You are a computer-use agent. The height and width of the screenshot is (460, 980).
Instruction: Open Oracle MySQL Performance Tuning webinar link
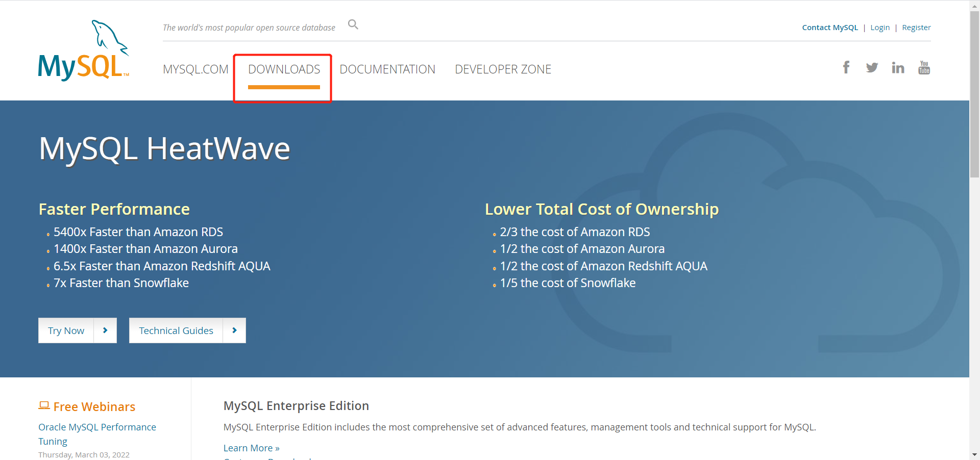pyautogui.click(x=97, y=434)
